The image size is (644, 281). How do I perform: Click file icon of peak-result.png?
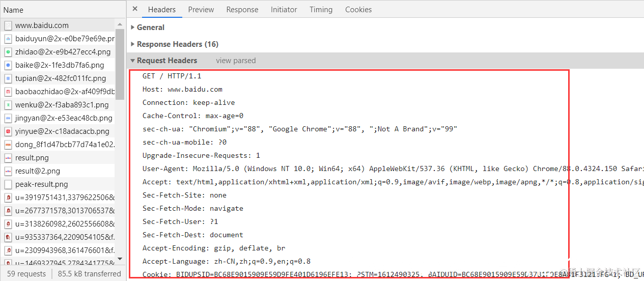tap(8, 184)
